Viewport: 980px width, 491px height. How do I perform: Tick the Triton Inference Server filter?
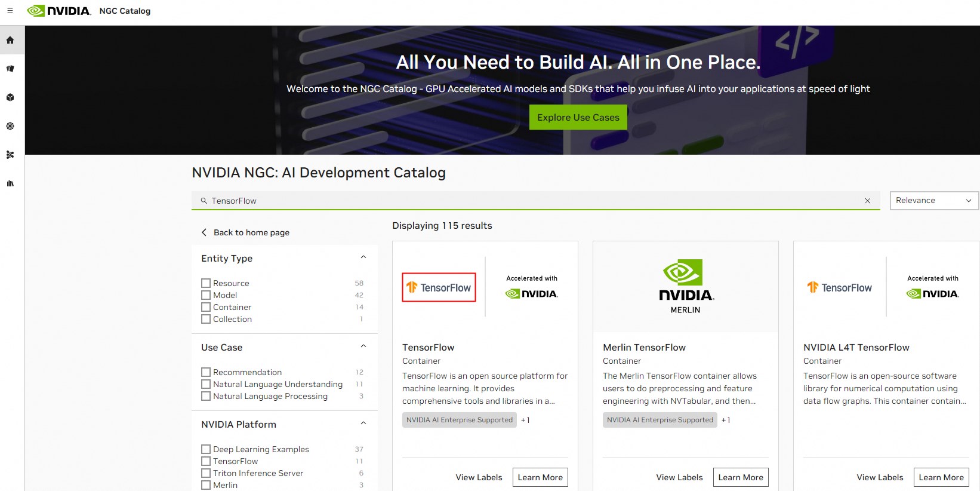(x=206, y=473)
